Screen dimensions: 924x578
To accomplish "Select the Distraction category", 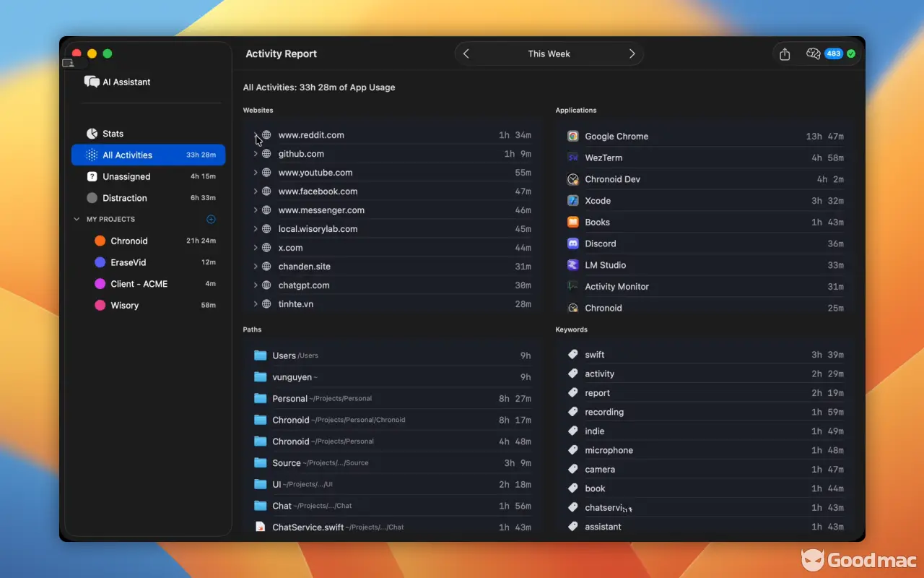I will 124,198.
